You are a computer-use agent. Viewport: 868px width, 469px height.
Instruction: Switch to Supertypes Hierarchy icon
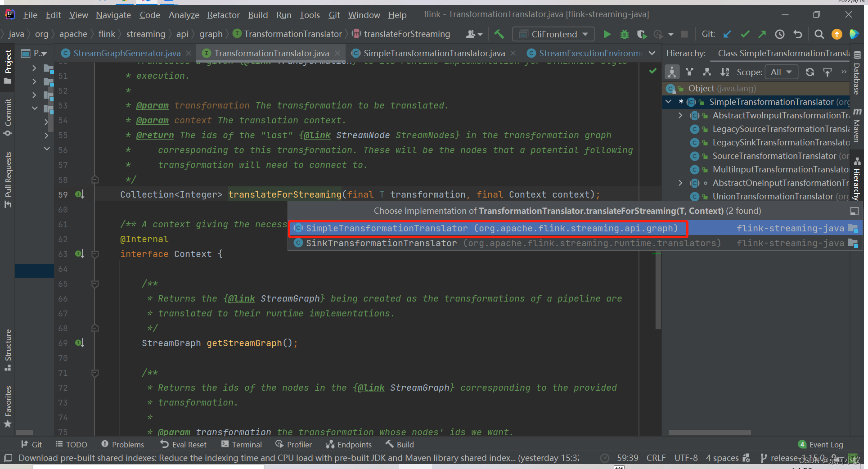click(x=689, y=72)
